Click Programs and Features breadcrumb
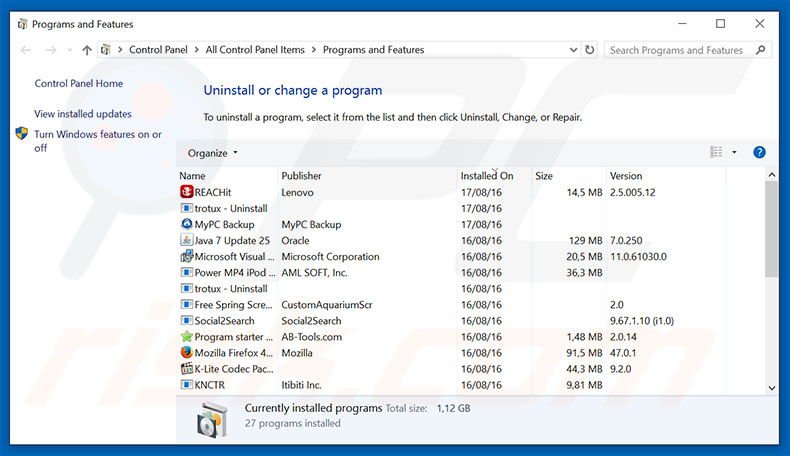The height and width of the screenshot is (456, 790). click(x=373, y=50)
